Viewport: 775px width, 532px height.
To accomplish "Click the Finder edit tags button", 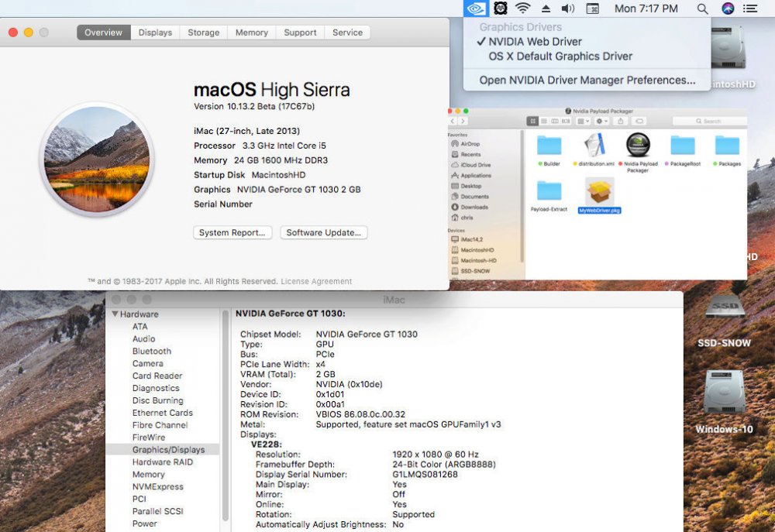I will click(x=639, y=121).
